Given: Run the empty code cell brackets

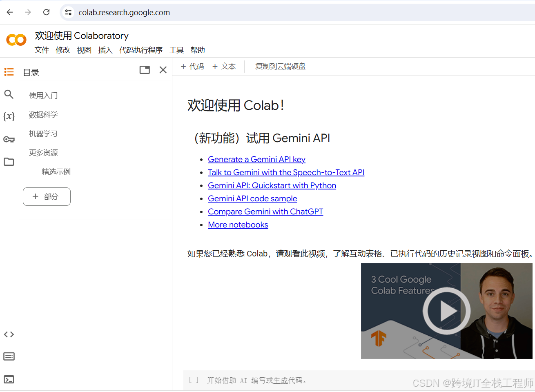Looking at the screenshot, I should tap(194, 380).
